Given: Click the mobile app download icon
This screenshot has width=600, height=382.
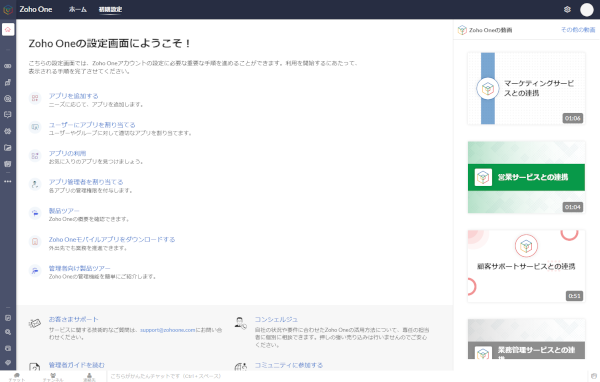Looking at the screenshot, I should [x=35, y=242].
